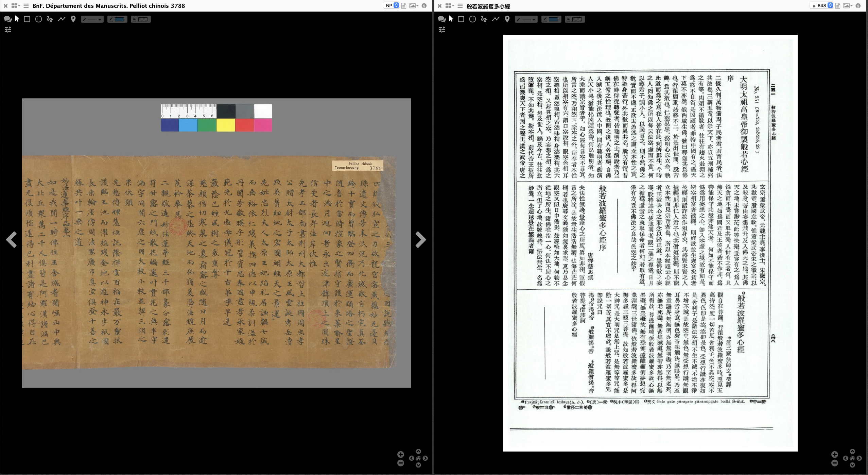Click the Pelliot chinois manuscript image
Image resolution: width=868 pixels, height=475 pixels.
pyautogui.click(x=216, y=243)
